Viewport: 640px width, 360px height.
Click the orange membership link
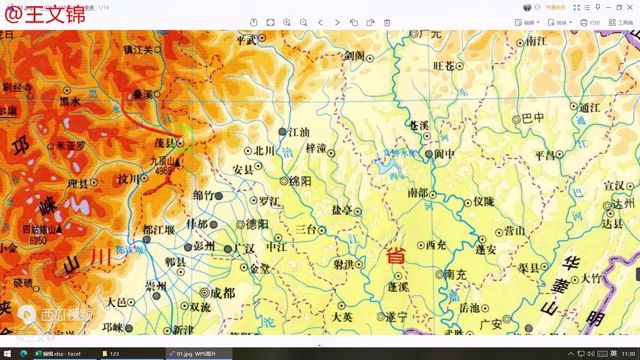[555, 7]
